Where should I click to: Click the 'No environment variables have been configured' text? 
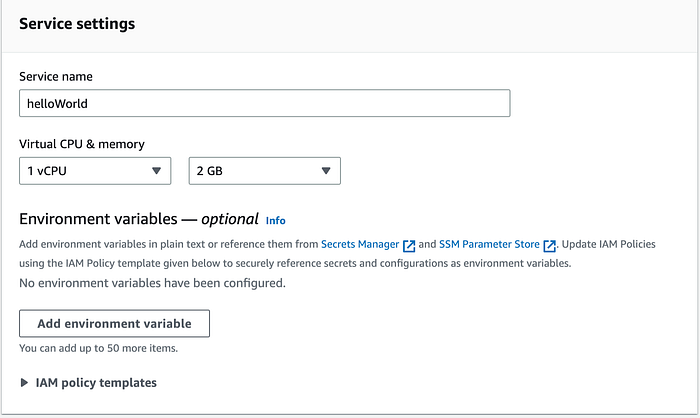tap(152, 283)
